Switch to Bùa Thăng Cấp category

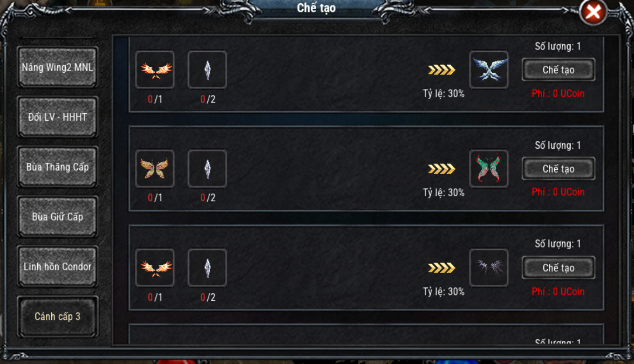coord(57,167)
